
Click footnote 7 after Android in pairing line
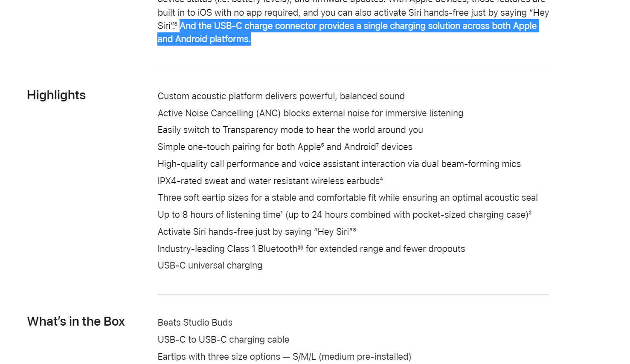coord(377,144)
